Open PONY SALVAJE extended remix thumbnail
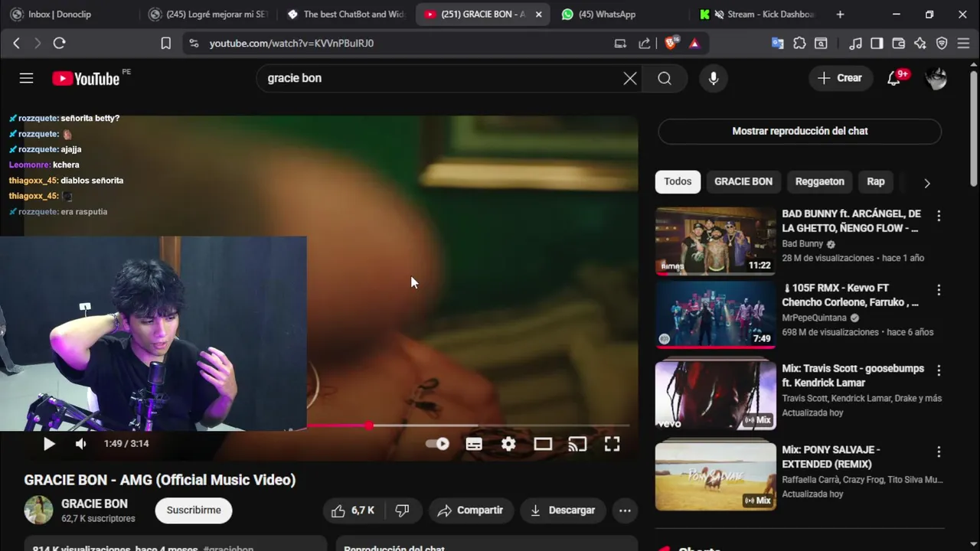 pyautogui.click(x=715, y=476)
